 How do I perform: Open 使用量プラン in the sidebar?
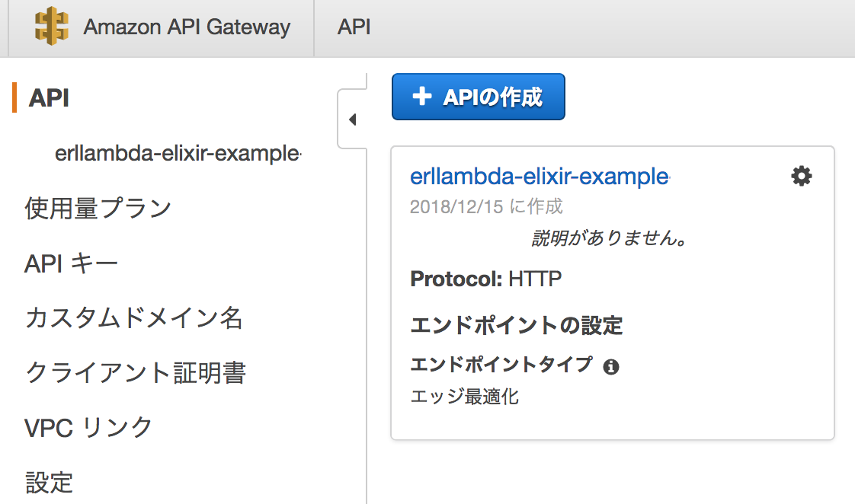tap(98, 208)
